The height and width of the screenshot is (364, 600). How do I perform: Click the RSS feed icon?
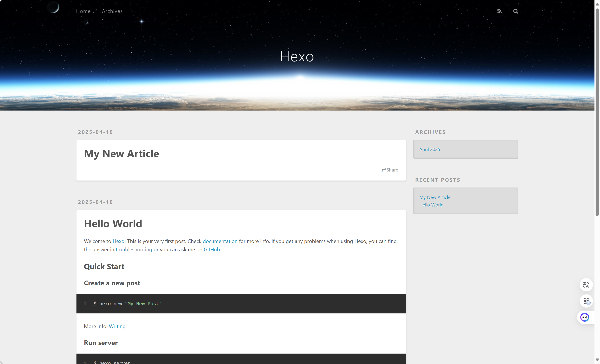click(499, 11)
